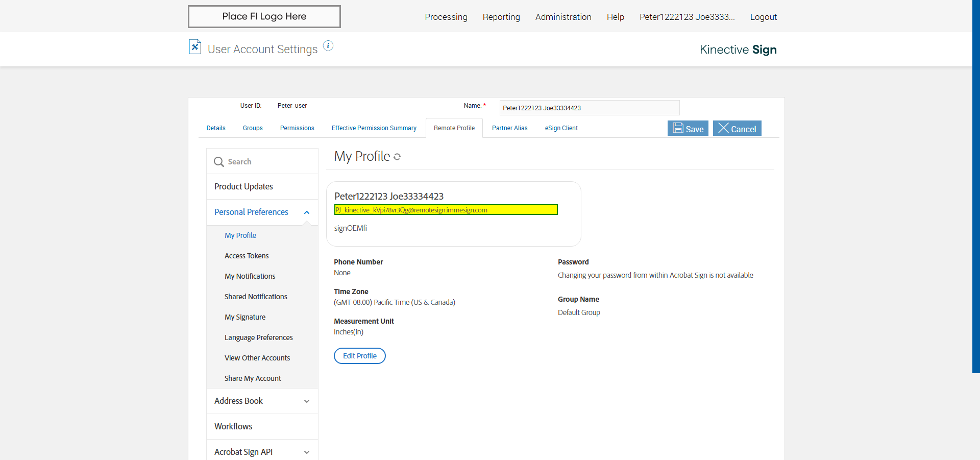Click the magnifying glass search icon
980x460 pixels.
pos(219,162)
